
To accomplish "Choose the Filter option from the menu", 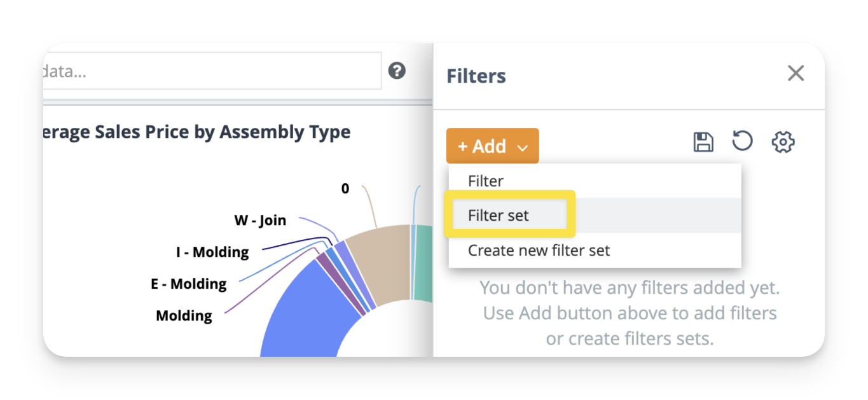I will (x=486, y=181).
